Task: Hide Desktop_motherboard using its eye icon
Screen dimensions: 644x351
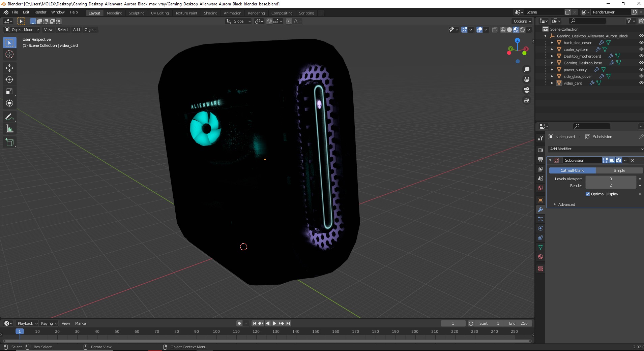Action: (x=641, y=56)
